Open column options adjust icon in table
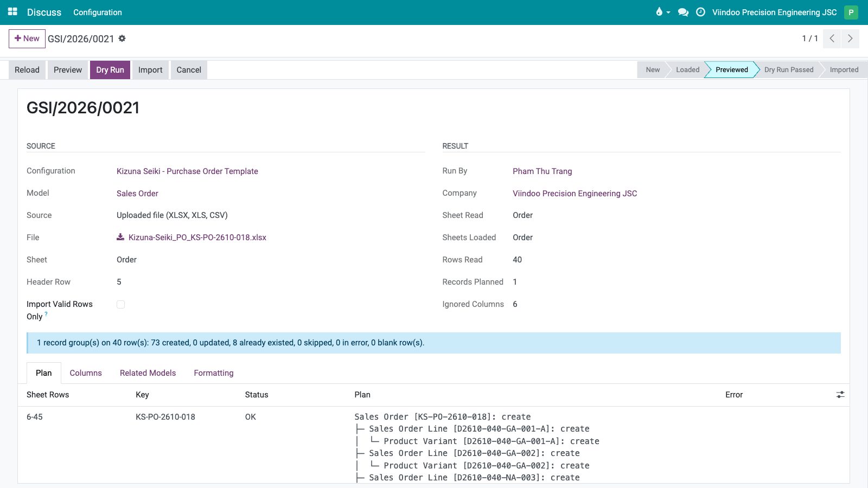 click(x=840, y=395)
